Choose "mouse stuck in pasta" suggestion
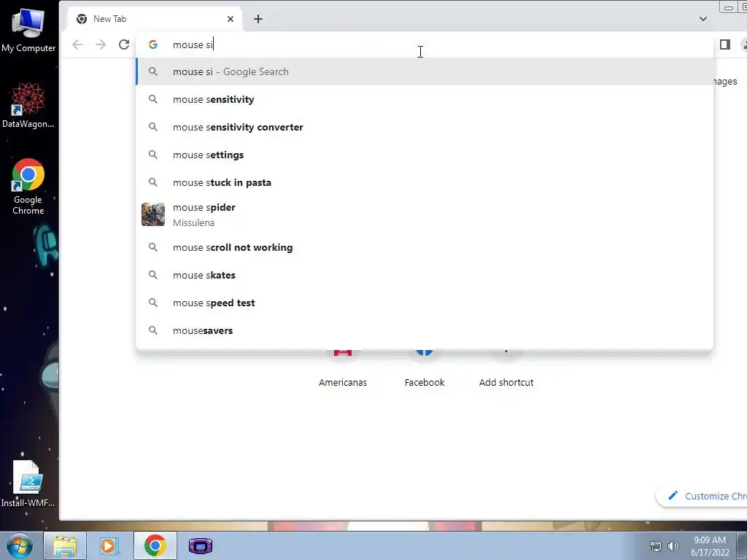Image resolution: width=747 pixels, height=560 pixels. pos(425,182)
